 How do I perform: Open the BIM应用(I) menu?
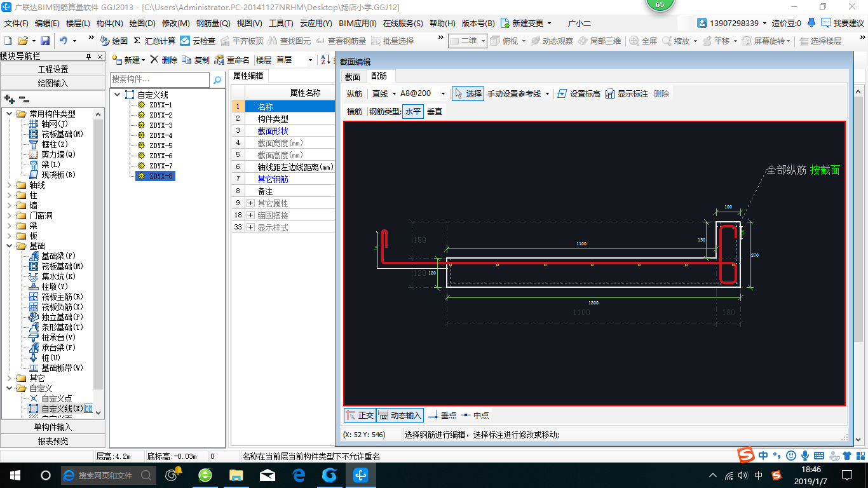(358, 24)
